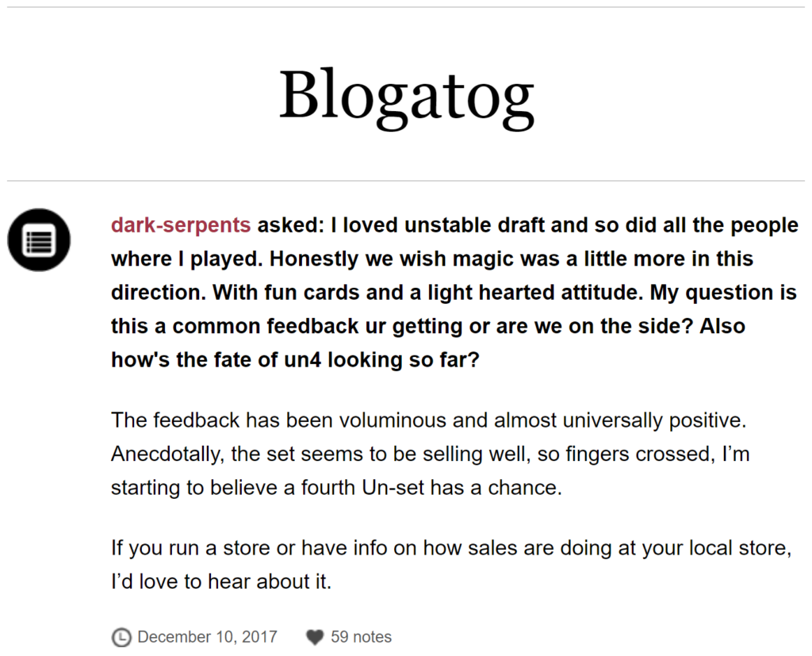This screenshot has height=656, width=812.
Task: Click "I'd love to hear about it" line
Action: pos(221,581)
